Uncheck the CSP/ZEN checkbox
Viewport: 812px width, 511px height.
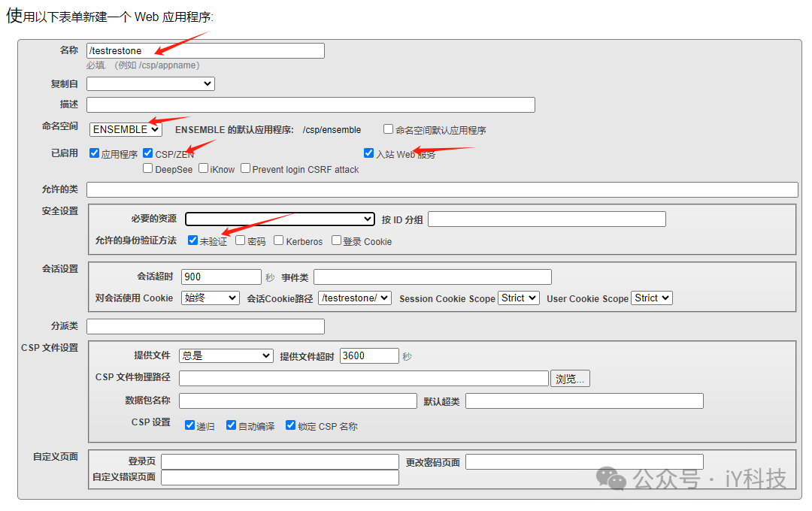click(x=147, y=153)
